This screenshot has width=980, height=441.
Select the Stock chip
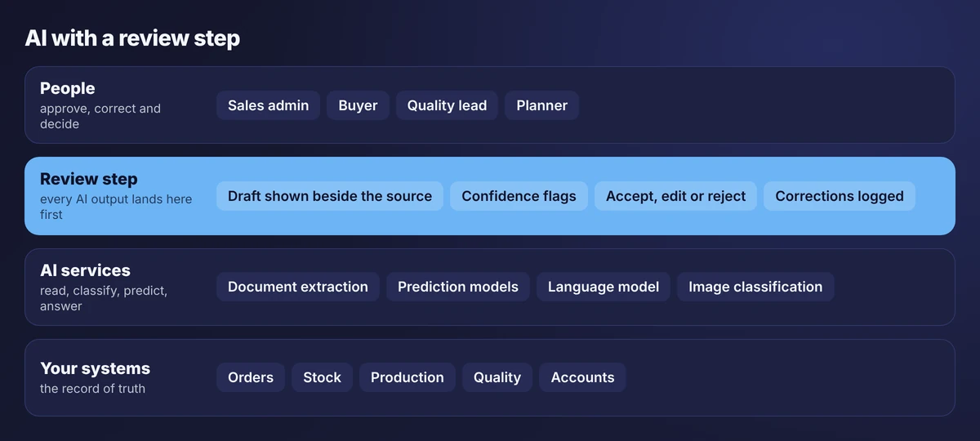click(322, 377)
